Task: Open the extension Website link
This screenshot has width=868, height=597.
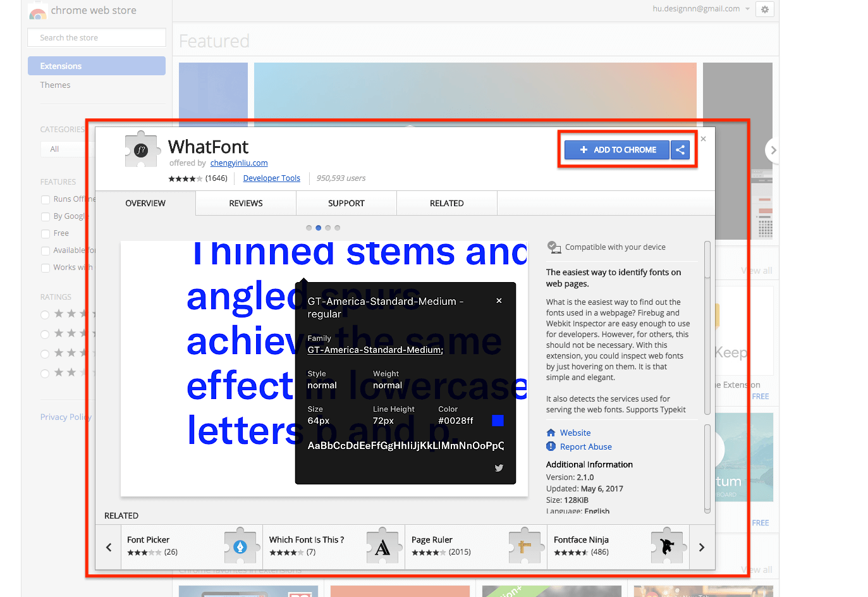Action: pos(575,433)
